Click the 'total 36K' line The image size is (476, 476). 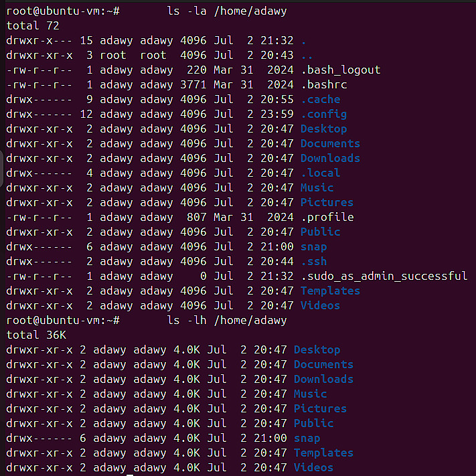click(x=36, y=335)
